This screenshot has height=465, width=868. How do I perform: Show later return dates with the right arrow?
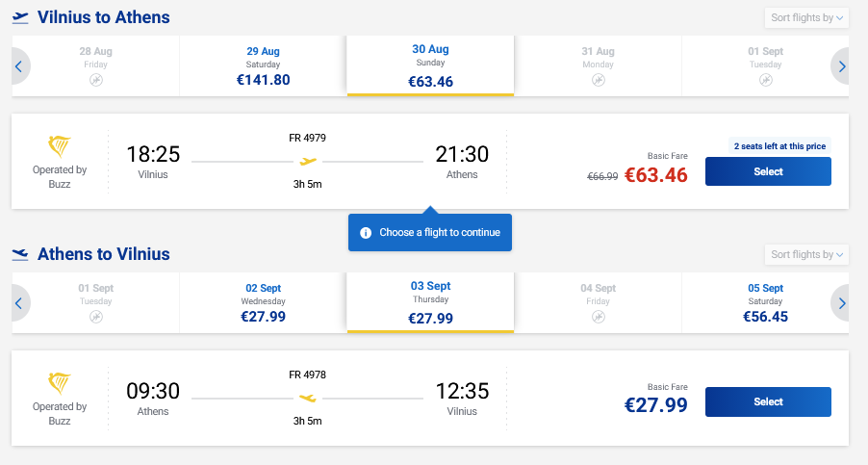click(x=841, y=303)
